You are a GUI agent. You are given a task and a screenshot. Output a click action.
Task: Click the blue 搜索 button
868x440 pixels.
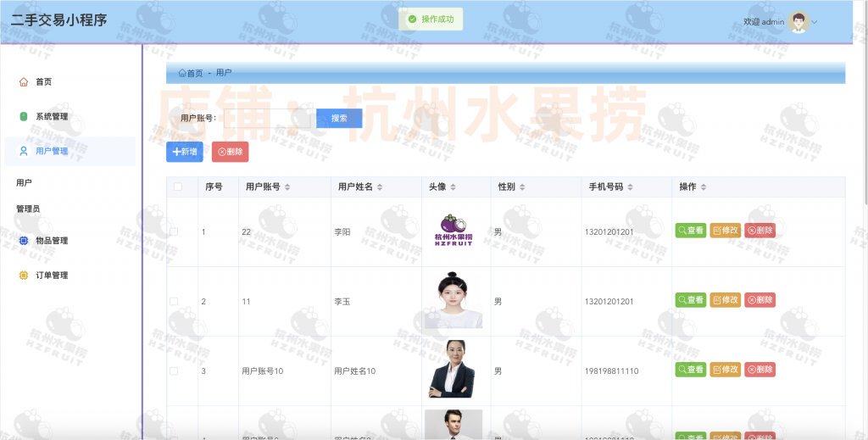[339, 118]
